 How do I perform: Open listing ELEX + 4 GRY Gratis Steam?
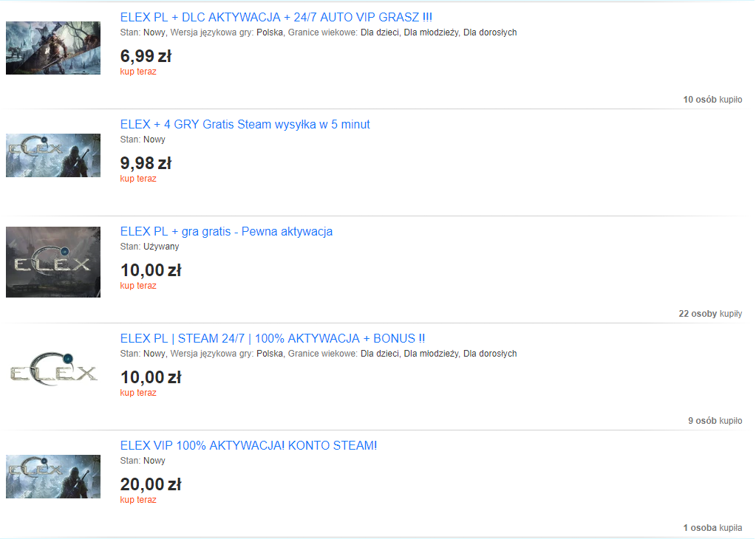point(245,124)
